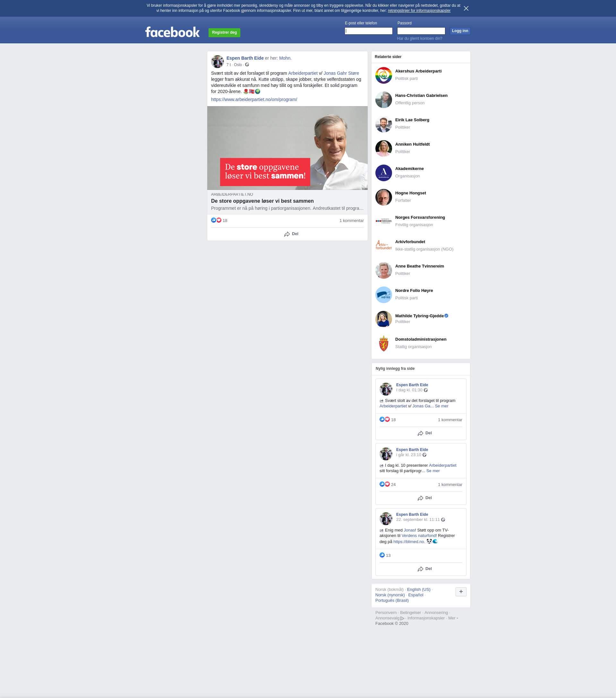Image resolution: width=616 pixels, height=698 pixels.
Task: Open Espen Barth Eide name on main post
Action: [245, 58]
